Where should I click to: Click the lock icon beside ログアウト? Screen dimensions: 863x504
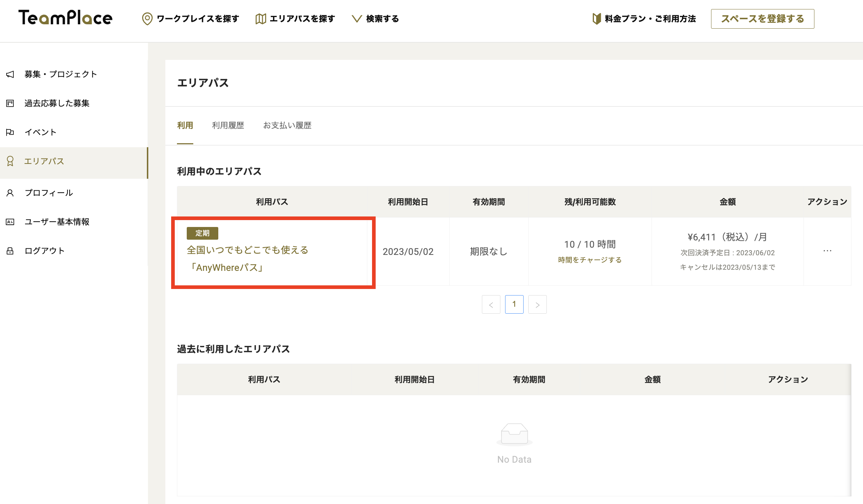(x=10, y=251)
